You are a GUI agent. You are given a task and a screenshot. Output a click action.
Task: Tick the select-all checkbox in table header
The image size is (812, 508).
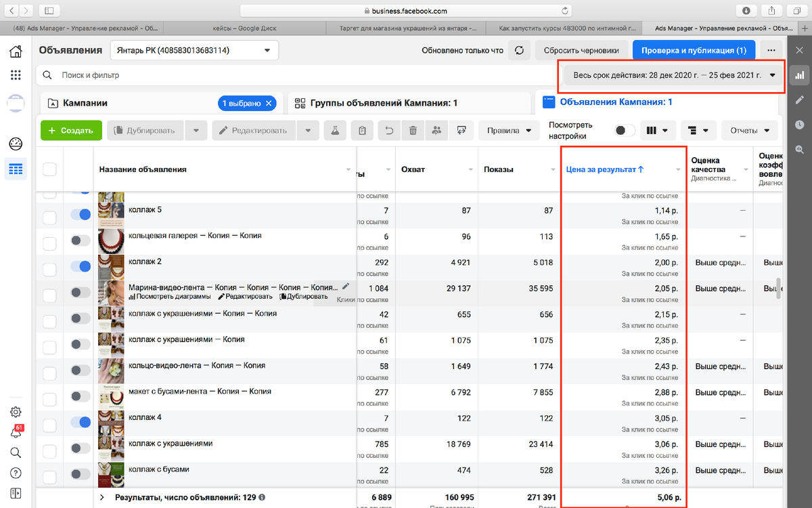(49, 169)
